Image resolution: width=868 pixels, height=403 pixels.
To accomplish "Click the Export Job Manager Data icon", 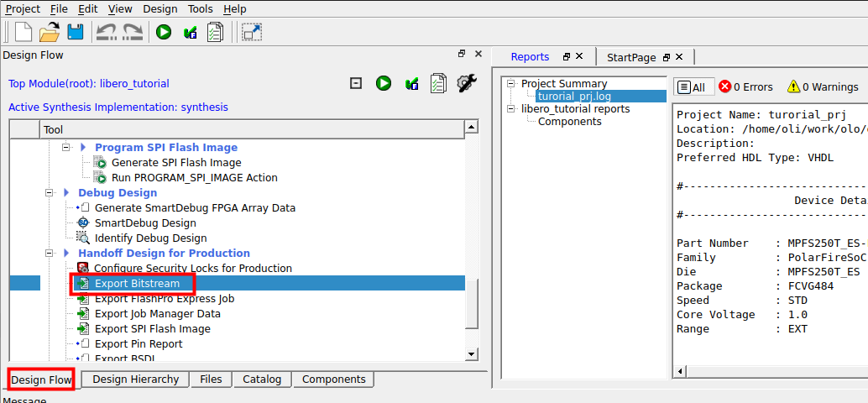I will pos(83,314).
